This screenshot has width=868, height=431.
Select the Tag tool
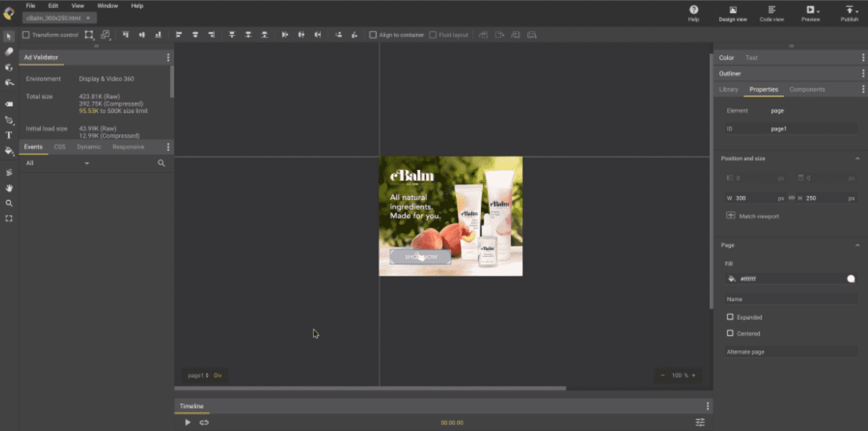(x=9, y=104)
